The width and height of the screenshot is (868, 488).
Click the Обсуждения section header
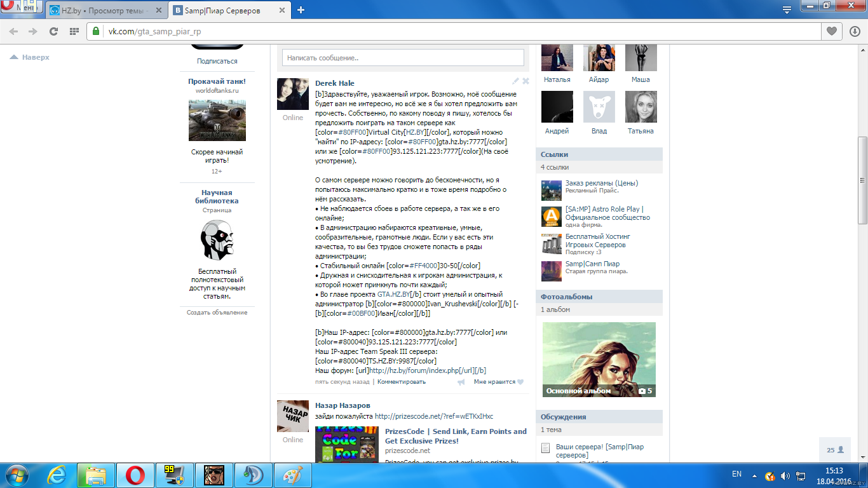(x=599, y=417)
